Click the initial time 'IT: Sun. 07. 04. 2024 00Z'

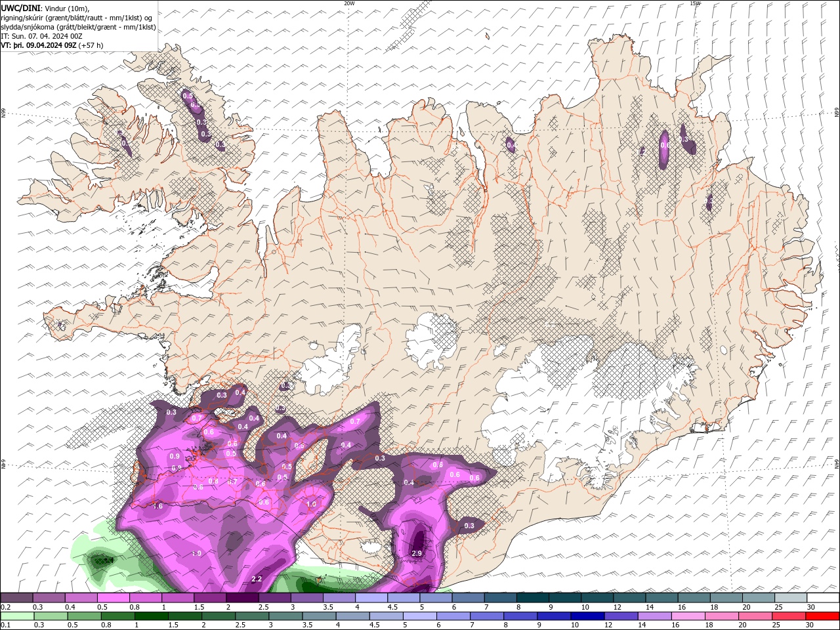pyautogui.click(x=43, y=36)
